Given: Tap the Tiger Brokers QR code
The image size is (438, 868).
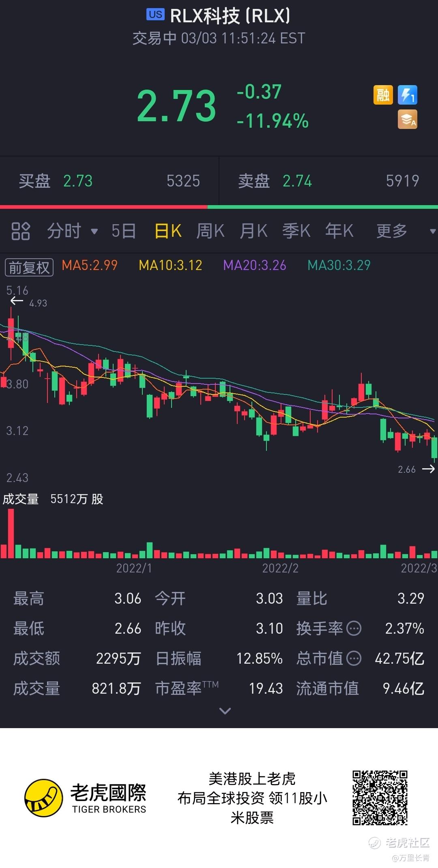Looking at the screenshot, I should click(x=380, y=798).
